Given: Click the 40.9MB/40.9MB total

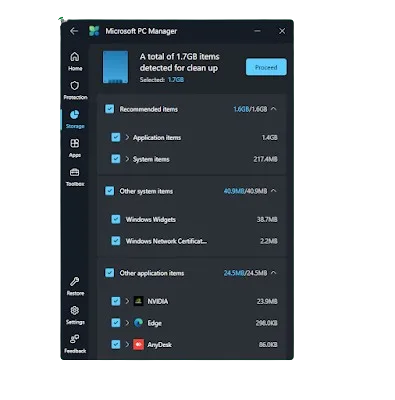Looking at the screenshot, I should pyautogui.click(x=245, y=191).
